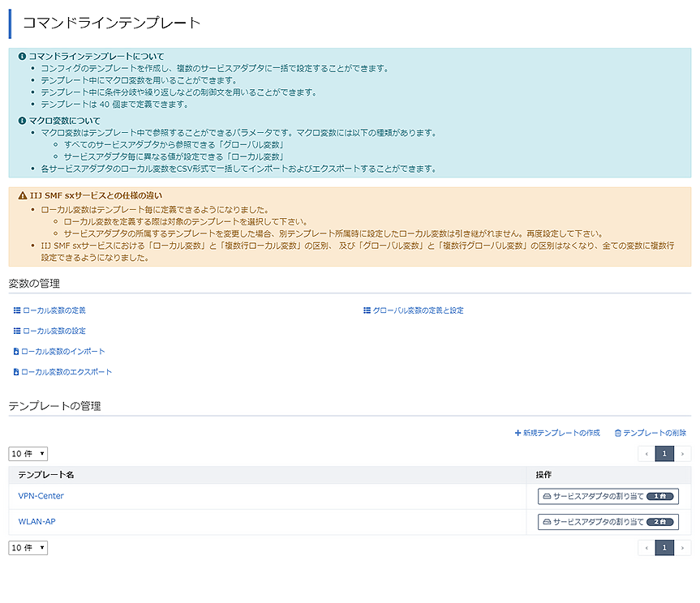Click the file icon beside ローカル変数のインポート

tap(17, 352)
